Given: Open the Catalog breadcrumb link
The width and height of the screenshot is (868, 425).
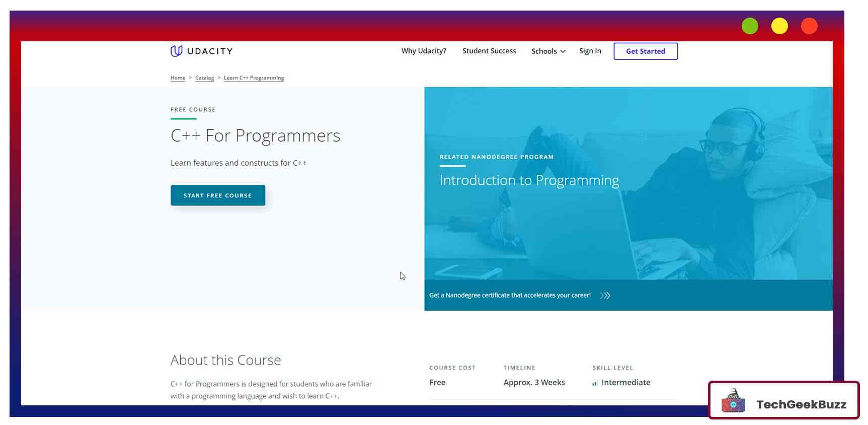Looking at the screenshot, I should 204,78.
